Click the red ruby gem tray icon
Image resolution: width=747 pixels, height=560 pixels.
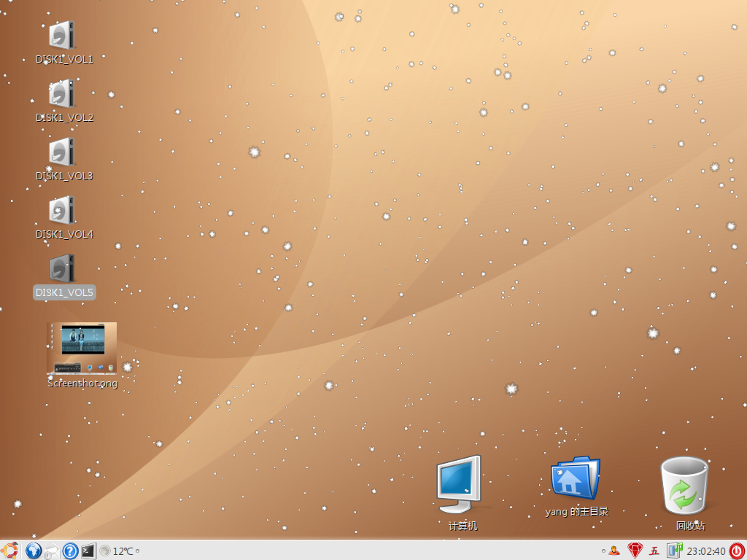pyautogui.click(x=635, y=551)
